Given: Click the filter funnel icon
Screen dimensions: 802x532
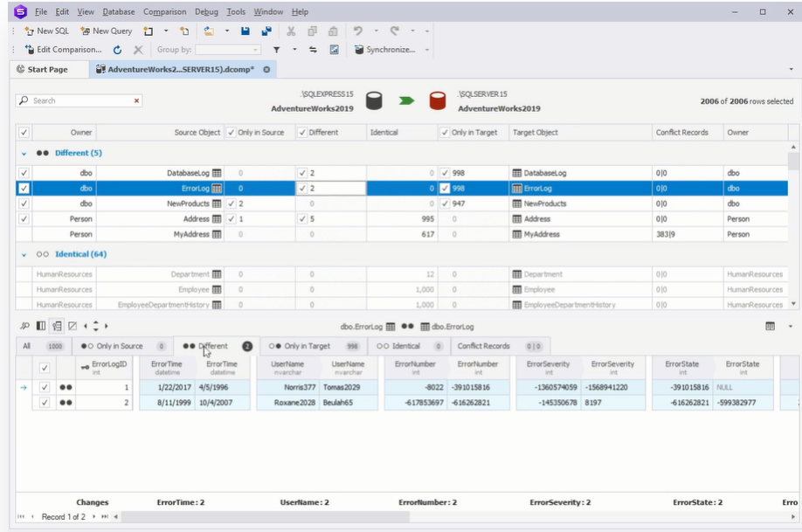Looking at the screenshot, I should (x=277, y=50).
